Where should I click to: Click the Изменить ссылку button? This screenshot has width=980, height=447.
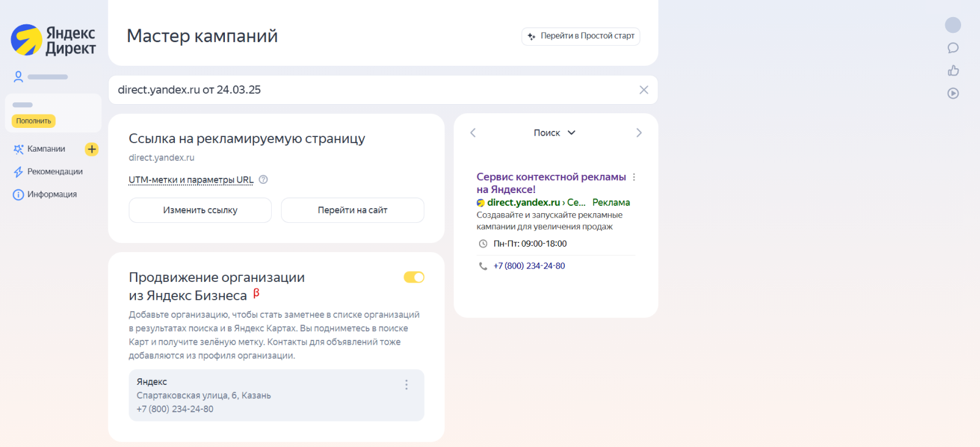pyautogui.click(x=200, y=210)
